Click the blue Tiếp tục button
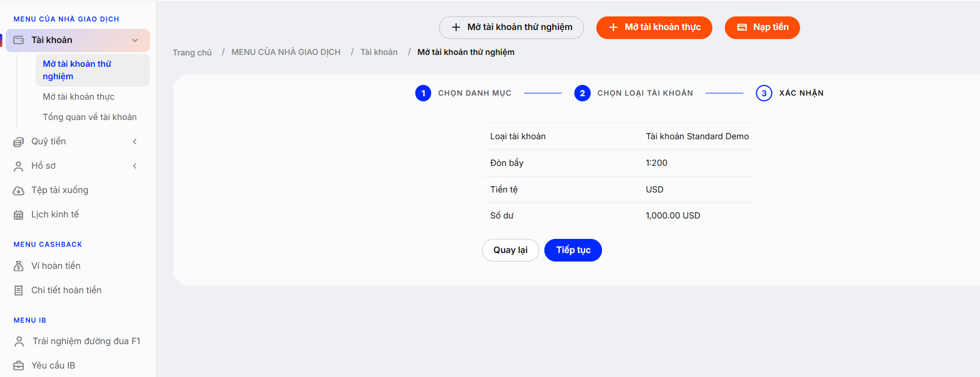The height and width of the screenshot is (377, 980). tap(573, 250)
